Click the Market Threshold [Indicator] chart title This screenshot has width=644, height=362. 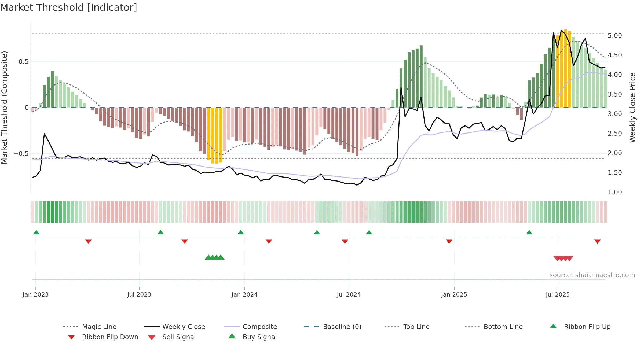click(69, 8)
